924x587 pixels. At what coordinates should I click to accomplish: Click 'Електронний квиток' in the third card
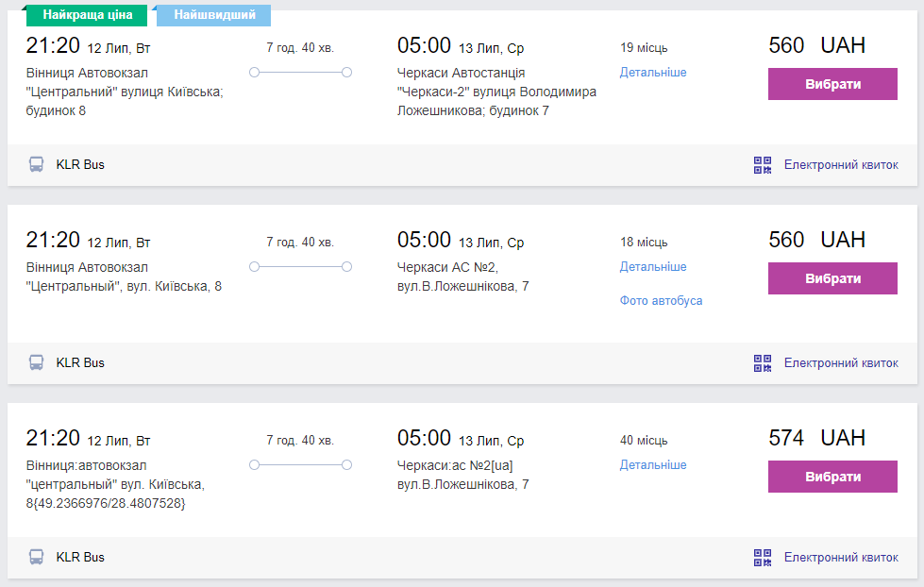[x=841, y=558]
